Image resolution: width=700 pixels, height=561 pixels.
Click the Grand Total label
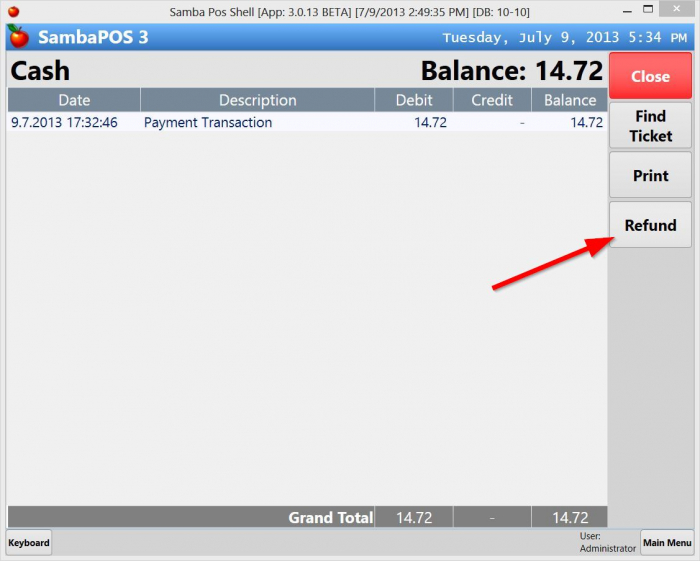tap(330, 517)
